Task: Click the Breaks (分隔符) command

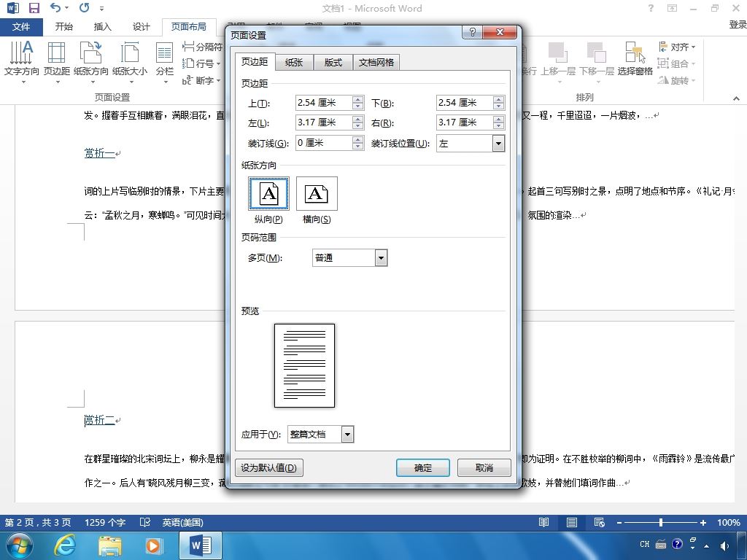Action: 202,47
